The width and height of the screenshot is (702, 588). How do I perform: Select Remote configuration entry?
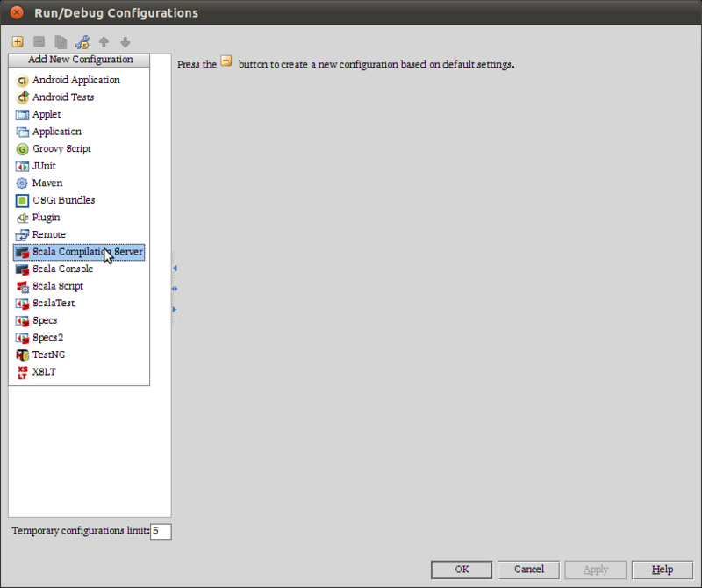(x=79, y=234)
